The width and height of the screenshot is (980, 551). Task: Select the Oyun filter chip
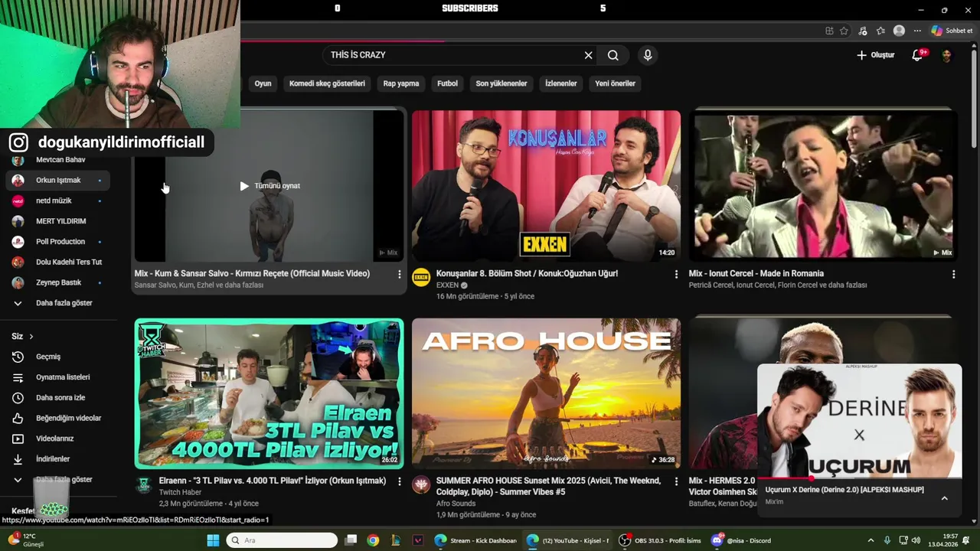click(263, 83)
